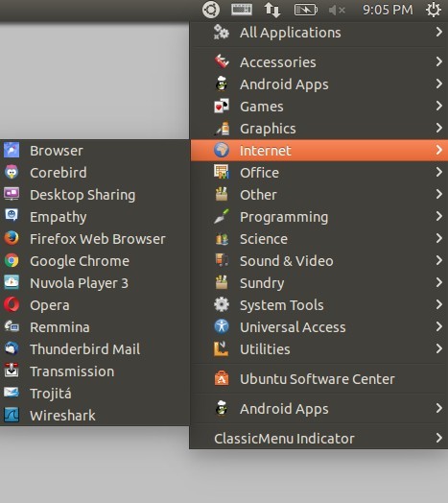Open the network connections indicator
This screenshot has height=503, width=448.
pyautogui.click(x=272, y=10)
